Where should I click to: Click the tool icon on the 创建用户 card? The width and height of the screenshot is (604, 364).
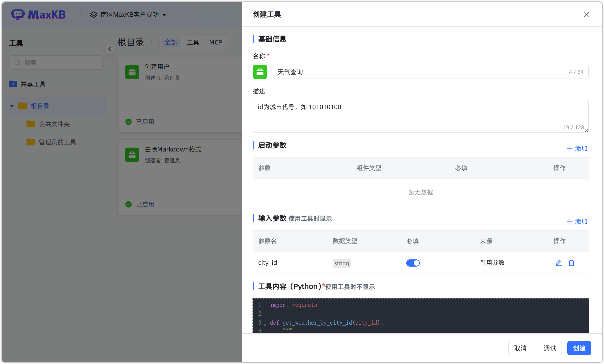(132, 72)
